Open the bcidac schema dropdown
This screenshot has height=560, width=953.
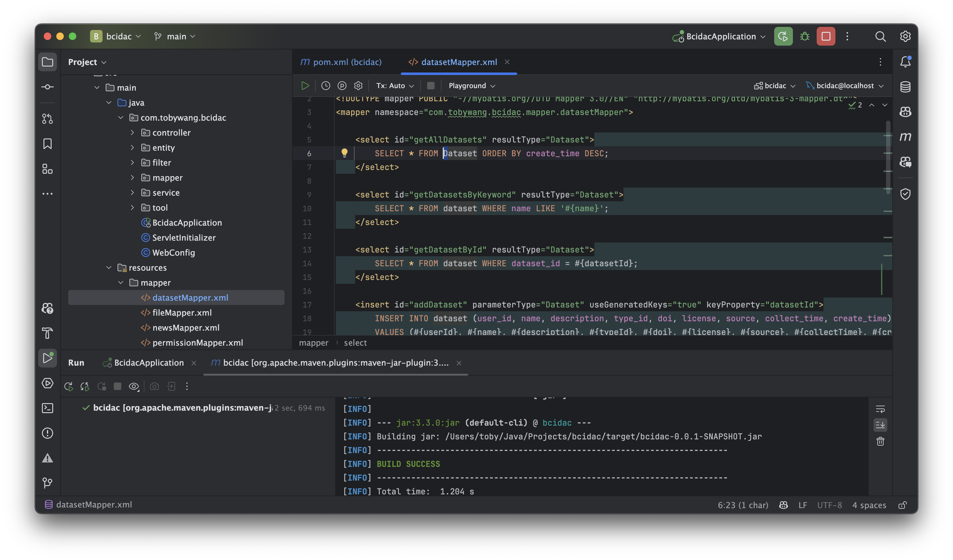click(x=774, y=86)
